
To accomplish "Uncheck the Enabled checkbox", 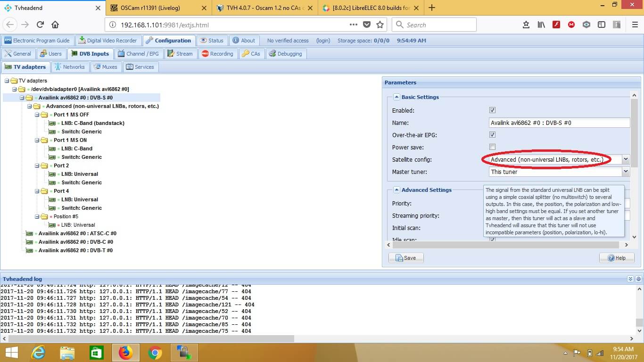I will point(492,110).
